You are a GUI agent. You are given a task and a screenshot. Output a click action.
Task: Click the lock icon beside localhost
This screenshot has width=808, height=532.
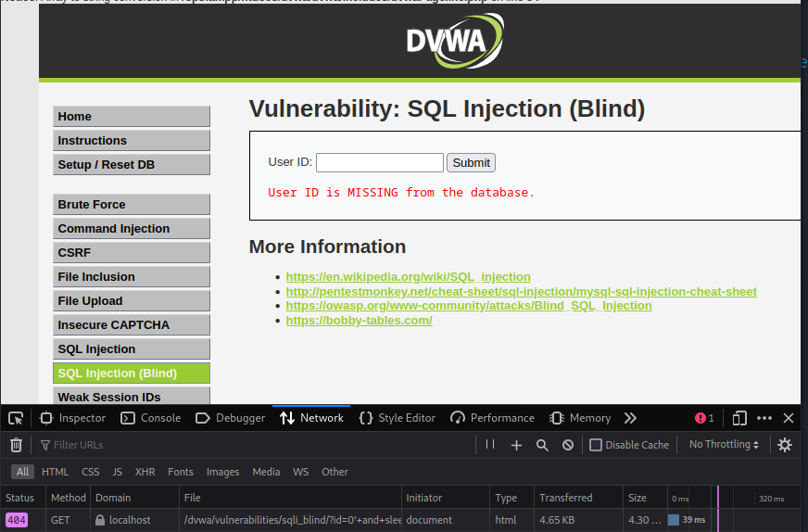tap(100, 520)
